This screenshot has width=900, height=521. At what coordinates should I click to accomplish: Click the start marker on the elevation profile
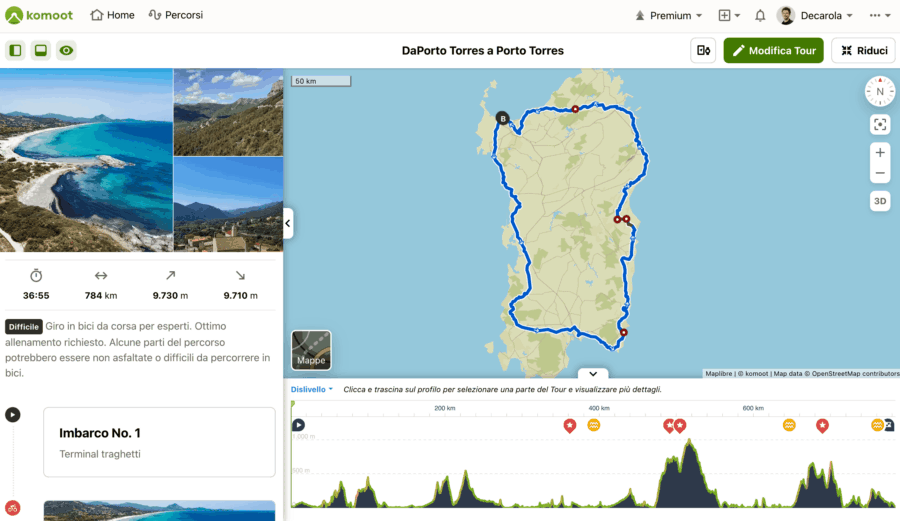click(x=298, y=425)
